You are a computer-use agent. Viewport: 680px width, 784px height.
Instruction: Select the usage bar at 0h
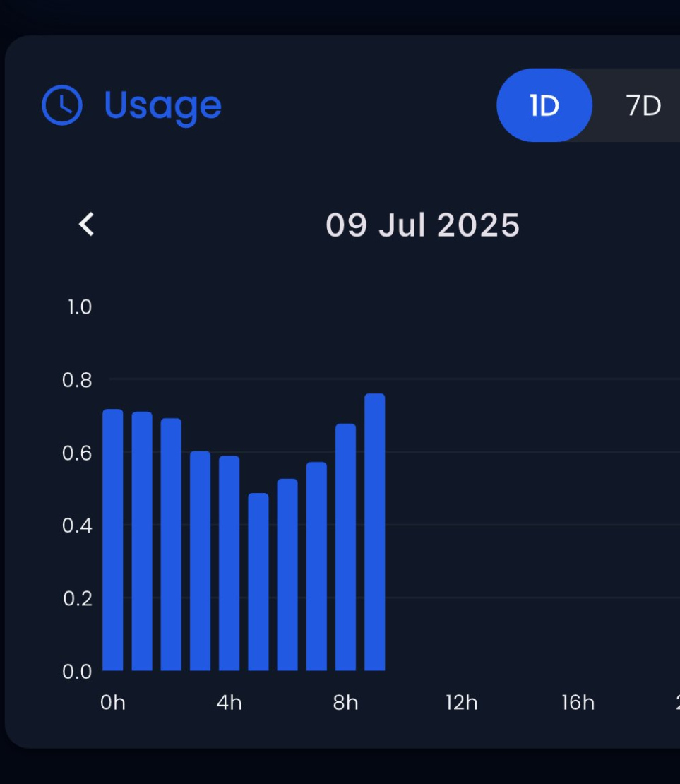pyautogui.click(x=113, y=540)
